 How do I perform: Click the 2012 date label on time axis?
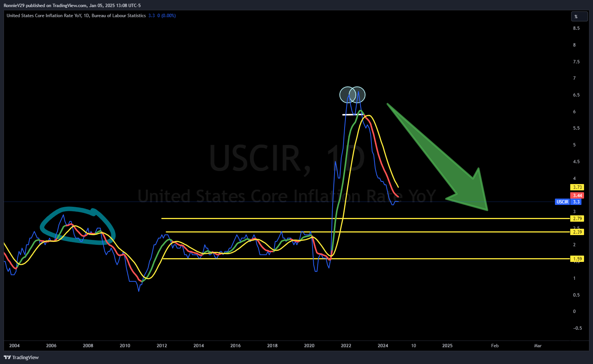[162, 346]
